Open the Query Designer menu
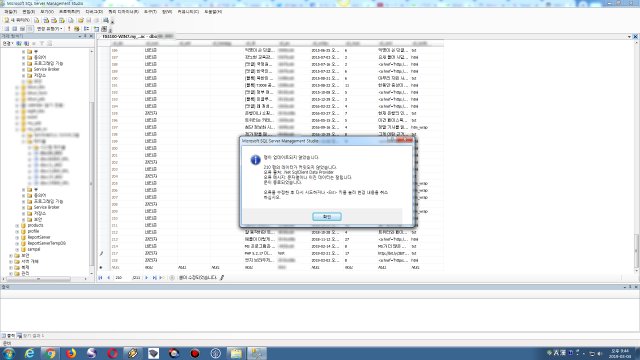640x360 pixels. [123, 12]
